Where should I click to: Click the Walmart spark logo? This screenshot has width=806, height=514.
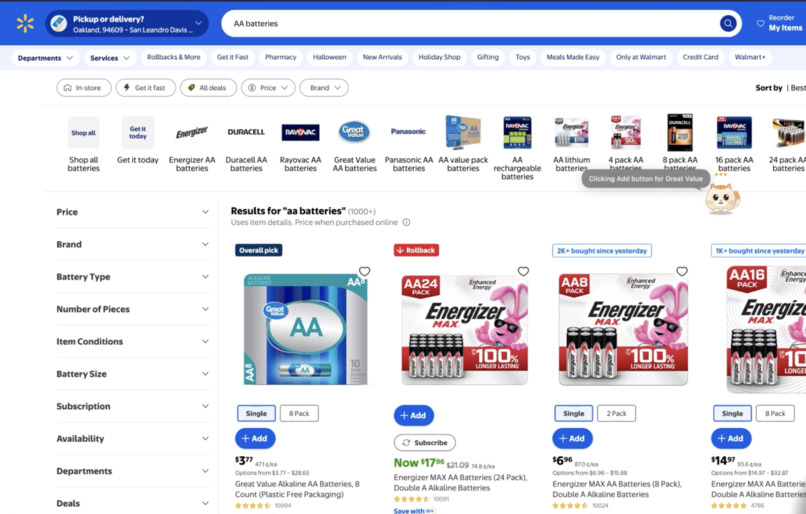25,24
